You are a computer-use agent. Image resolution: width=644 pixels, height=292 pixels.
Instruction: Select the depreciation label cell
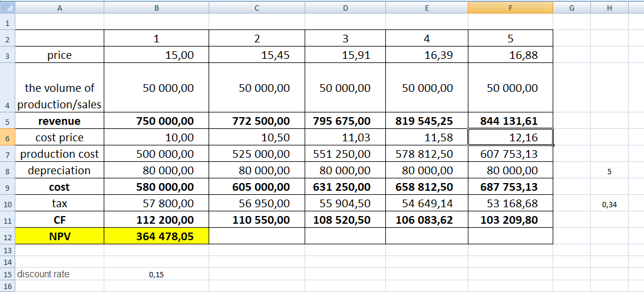point(60,171)
